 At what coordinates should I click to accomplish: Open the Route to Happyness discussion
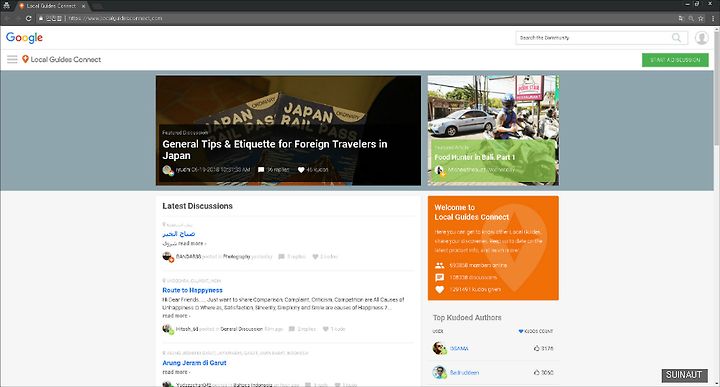[x=192, y=290]
